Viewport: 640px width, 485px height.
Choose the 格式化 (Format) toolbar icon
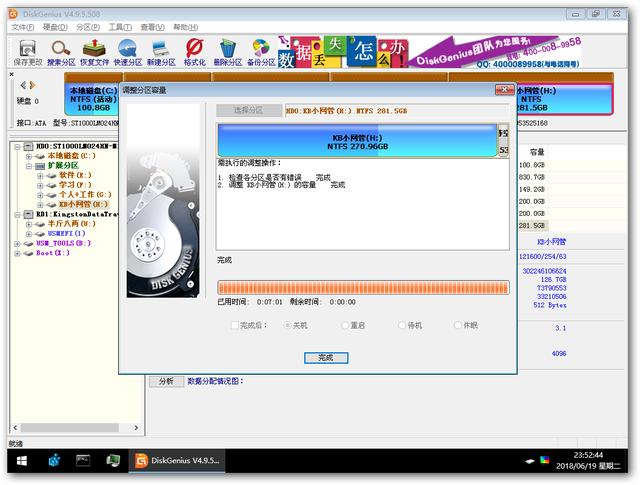point(195,52)
